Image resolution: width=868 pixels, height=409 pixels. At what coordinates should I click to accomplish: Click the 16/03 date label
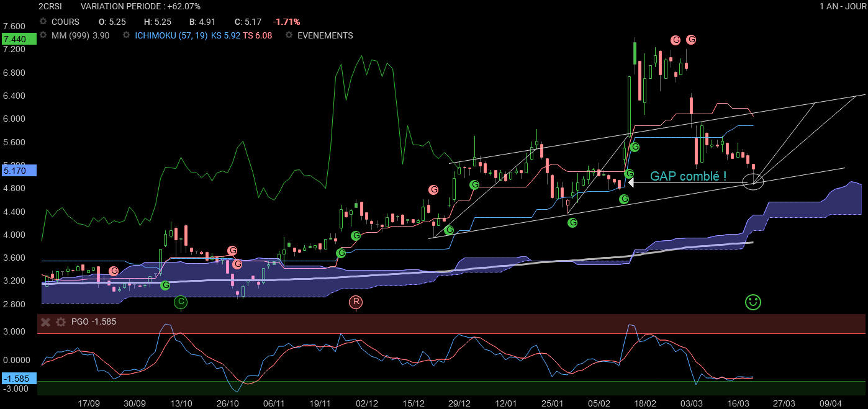(738, 403)
